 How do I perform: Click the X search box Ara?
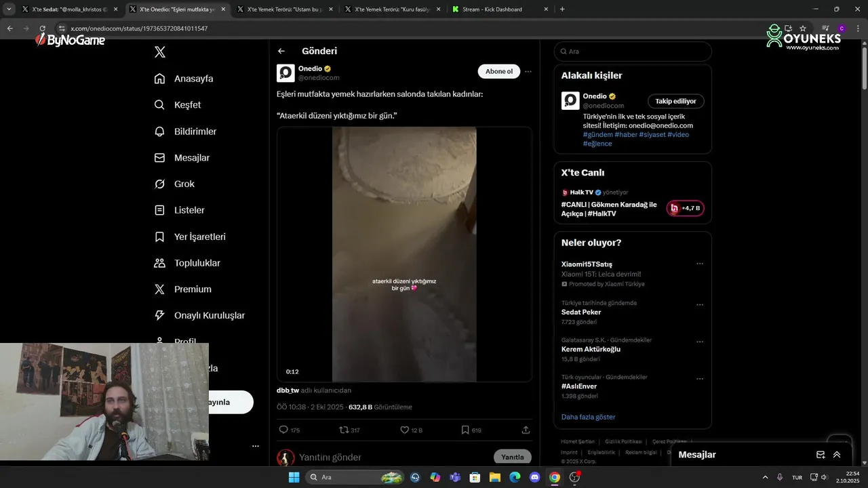(x=633, y=52)
